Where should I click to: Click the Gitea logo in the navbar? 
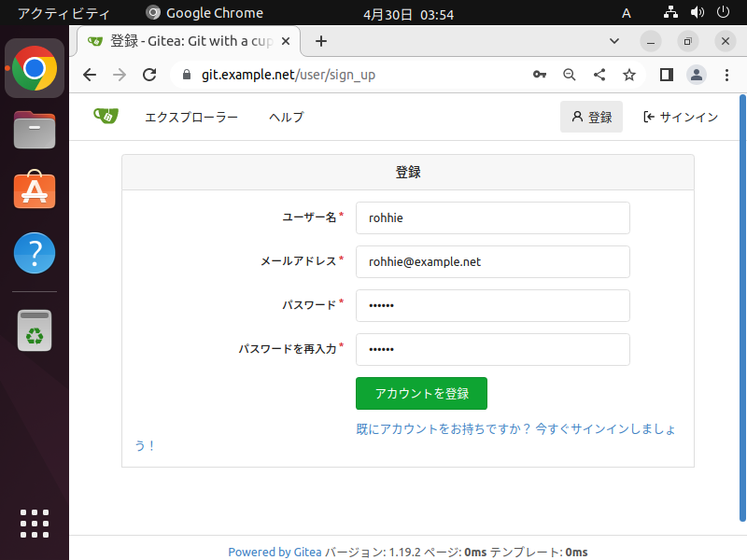(106, 116)
